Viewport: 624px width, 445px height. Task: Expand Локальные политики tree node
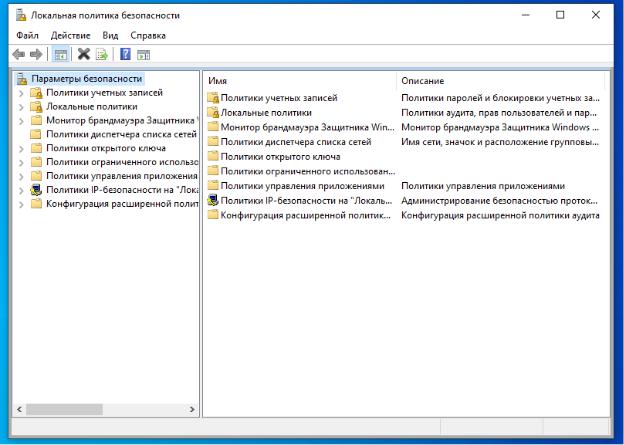point(21,107)
